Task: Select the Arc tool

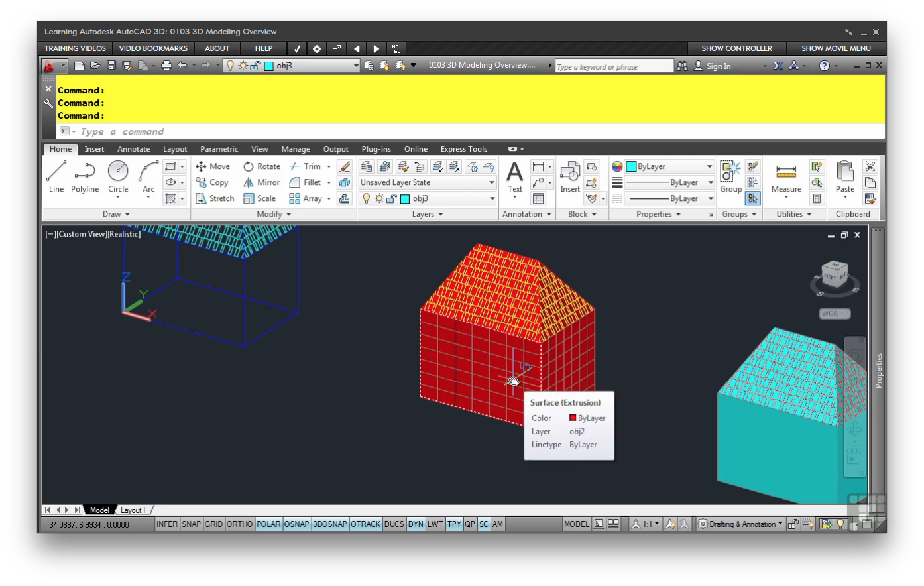Action: coord(148,177)
